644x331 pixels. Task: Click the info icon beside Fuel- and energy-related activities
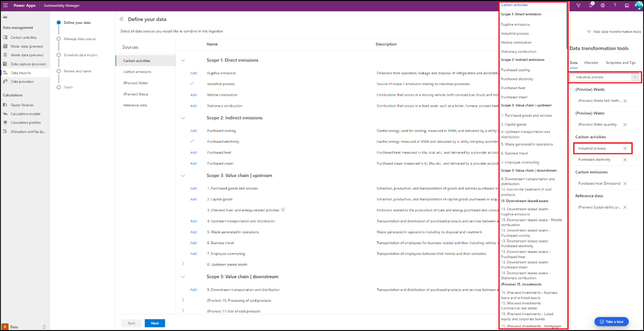tap(283, 210)
